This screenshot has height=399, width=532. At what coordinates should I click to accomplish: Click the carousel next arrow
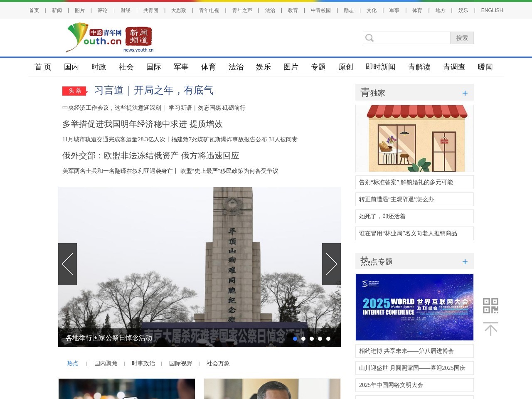pyautogui.click(x=331, y=264)
